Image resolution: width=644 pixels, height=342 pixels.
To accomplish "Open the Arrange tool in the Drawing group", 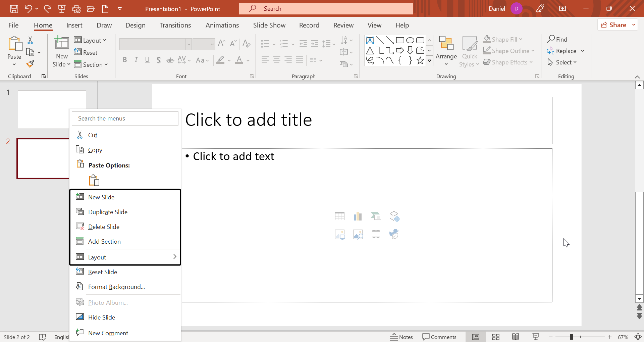I will (446, 50).
